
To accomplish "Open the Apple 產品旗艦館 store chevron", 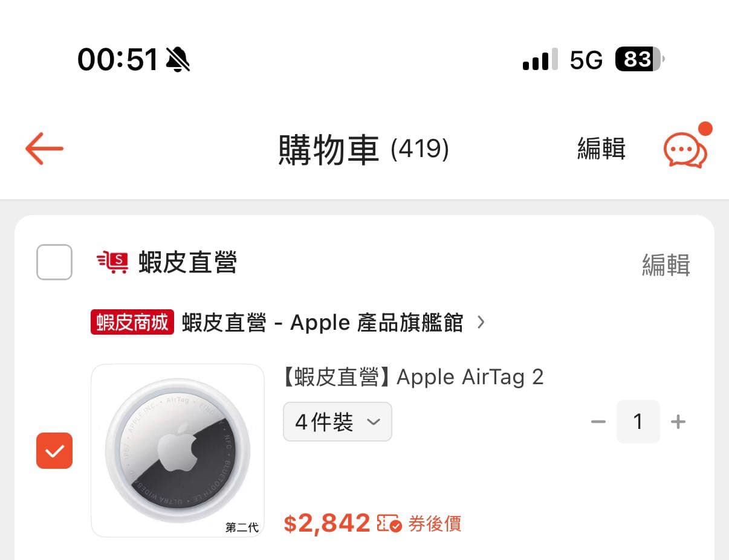I will coord(481,323).
